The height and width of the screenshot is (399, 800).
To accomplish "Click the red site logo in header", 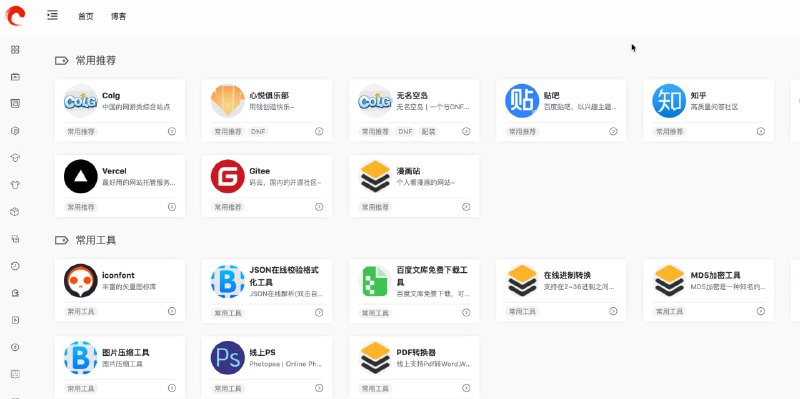I will [x=15, y=15].
